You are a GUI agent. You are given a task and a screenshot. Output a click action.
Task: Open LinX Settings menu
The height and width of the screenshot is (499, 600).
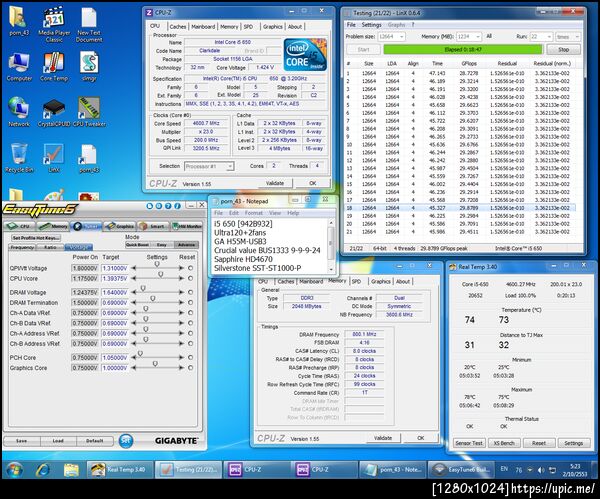(x=371, y=25)
